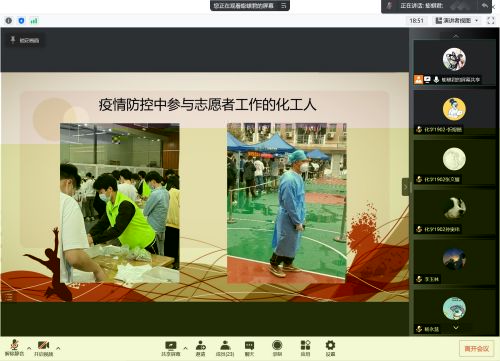Screen dimensions: 500x361
Task: Start recording (录制) the meeting
Action: pyautogui.click(x=277, y=348)
